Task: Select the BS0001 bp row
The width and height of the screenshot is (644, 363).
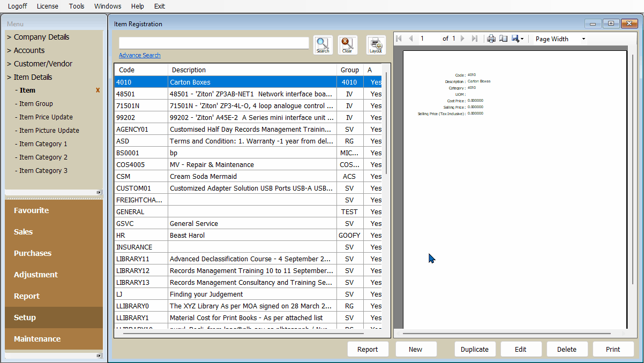Action: (x=249, y=153)
